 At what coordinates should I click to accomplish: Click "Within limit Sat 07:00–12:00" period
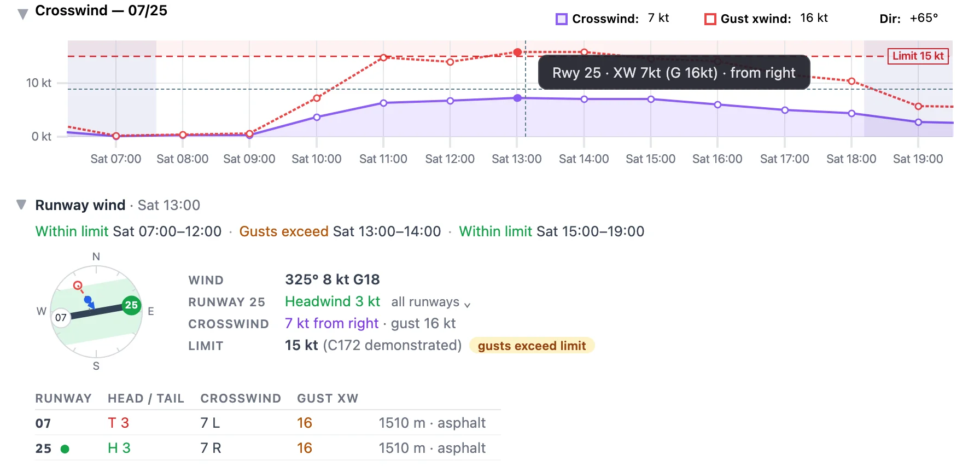129,231
